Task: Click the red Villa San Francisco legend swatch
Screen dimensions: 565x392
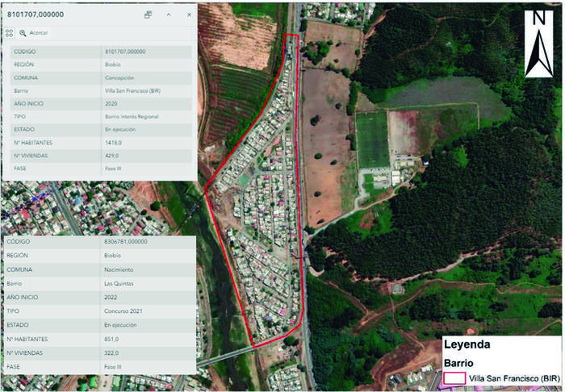Action: pos(456,377)
